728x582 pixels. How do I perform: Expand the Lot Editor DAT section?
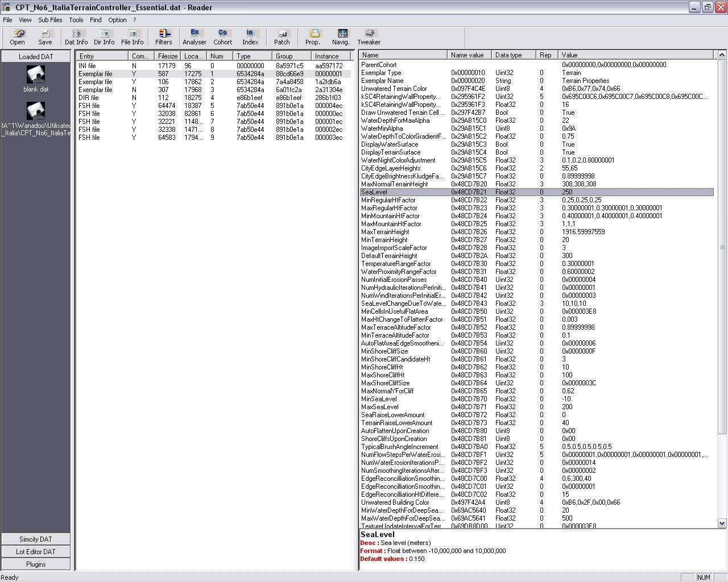click(36, 551)
